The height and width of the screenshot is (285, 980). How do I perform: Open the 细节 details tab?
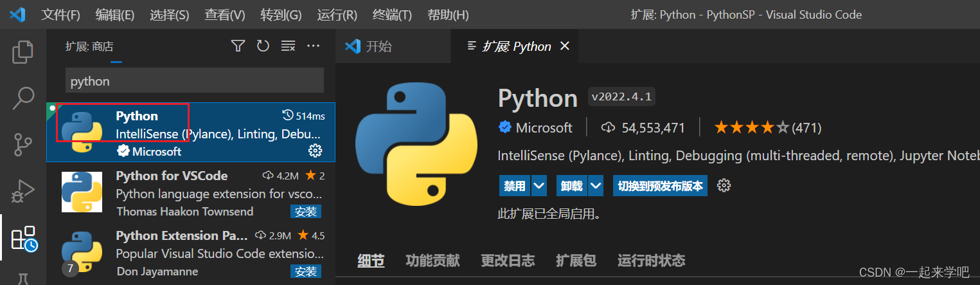pos(371,261)
